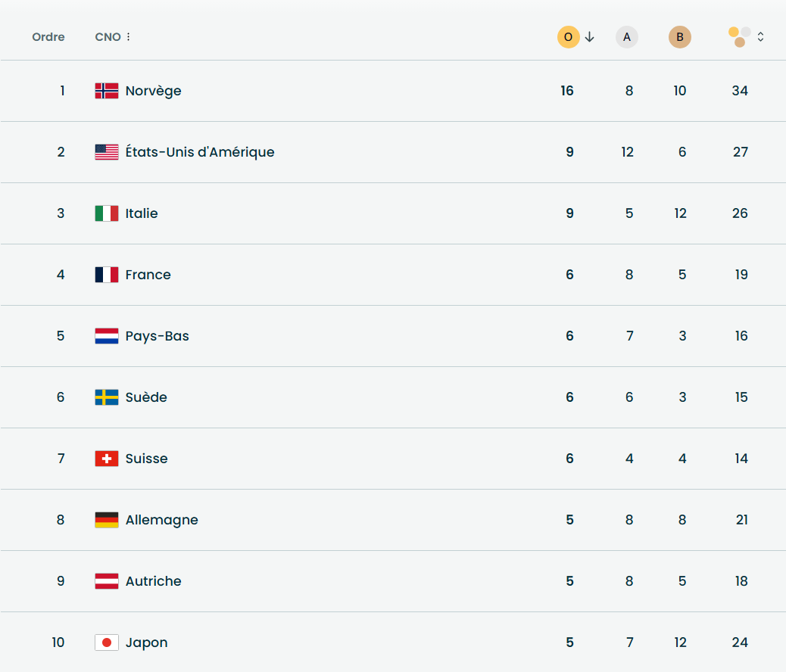
Task: Click the CNO column header label
Action: click(x=108, y=37)
